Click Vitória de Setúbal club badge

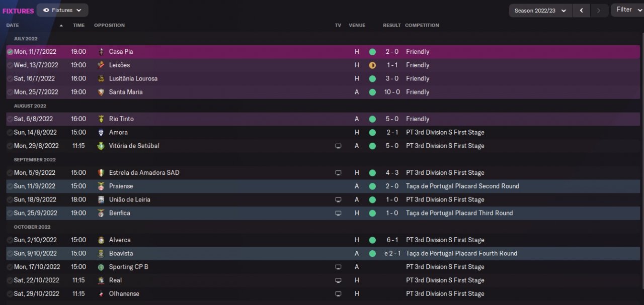tap(101, 146)
